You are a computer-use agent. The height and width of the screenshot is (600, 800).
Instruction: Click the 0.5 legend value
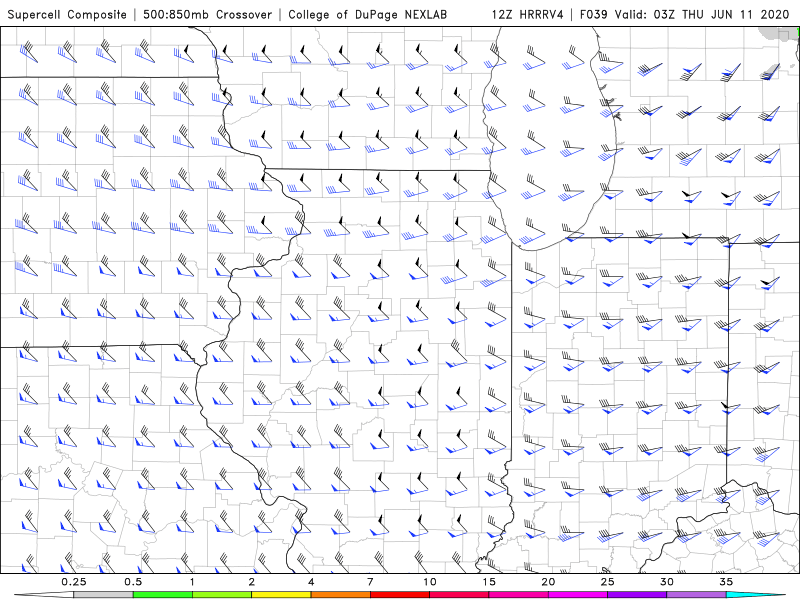[x=133, y=582]
